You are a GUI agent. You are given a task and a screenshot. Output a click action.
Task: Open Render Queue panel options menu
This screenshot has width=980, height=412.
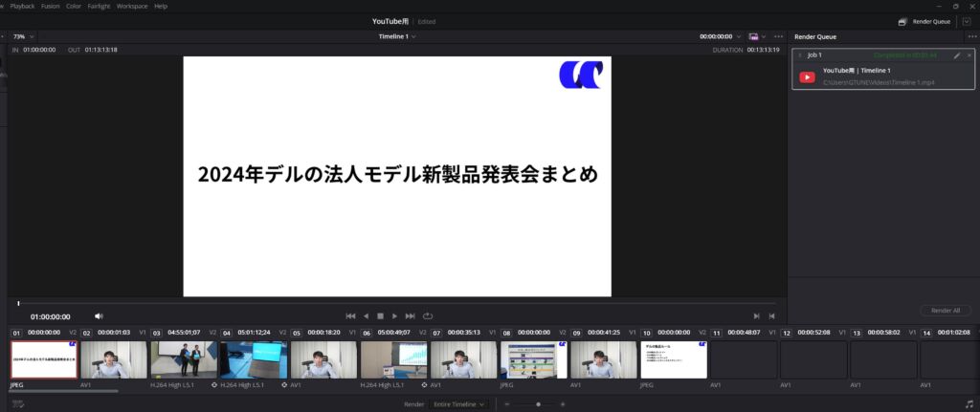point(971,37)
